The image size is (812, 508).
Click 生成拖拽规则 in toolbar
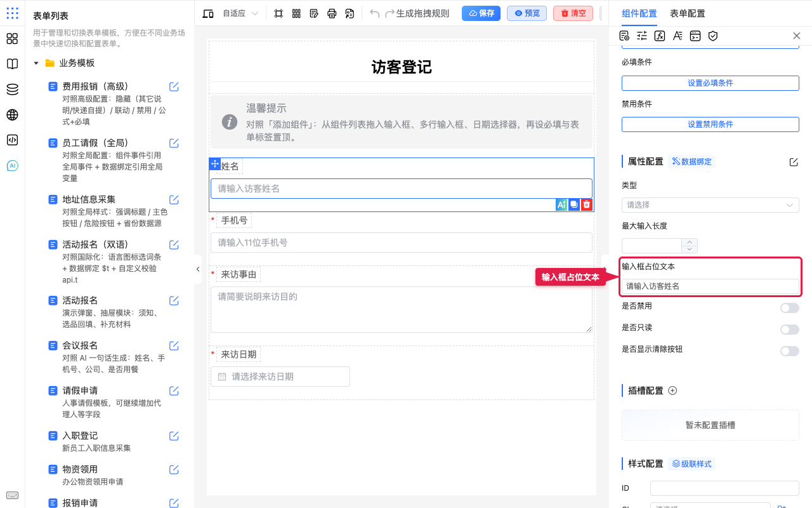point(422,13)
